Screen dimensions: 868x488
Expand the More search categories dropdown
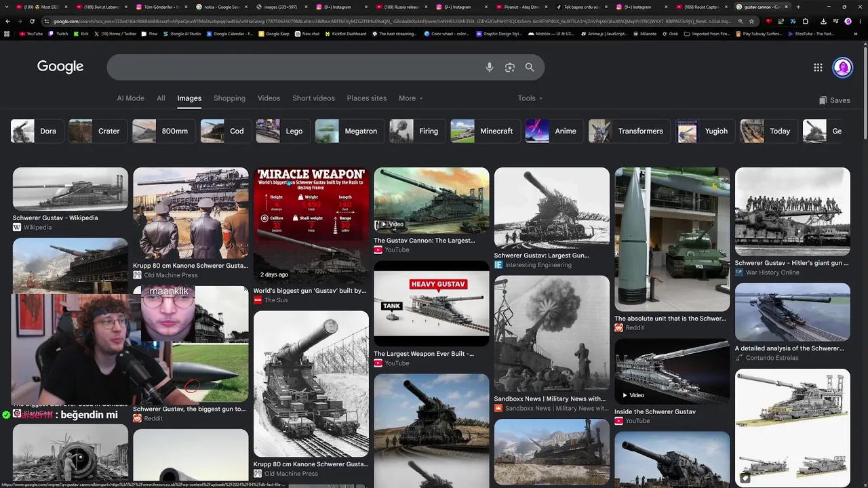coord(410,98)
